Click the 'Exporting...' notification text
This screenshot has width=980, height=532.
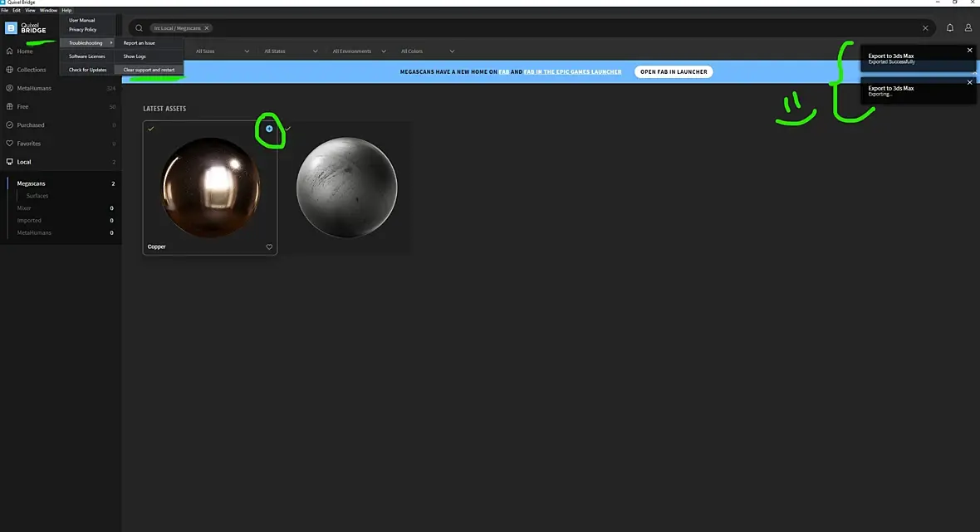[880, 95]
